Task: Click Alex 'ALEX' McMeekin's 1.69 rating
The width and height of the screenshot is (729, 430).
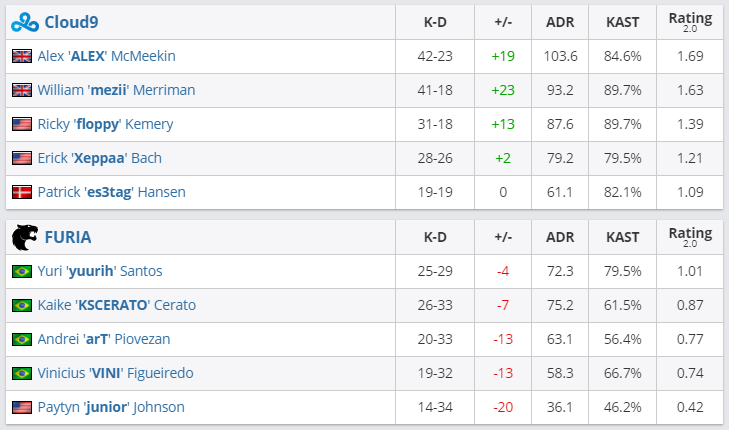Action: [x=690, y=56]
